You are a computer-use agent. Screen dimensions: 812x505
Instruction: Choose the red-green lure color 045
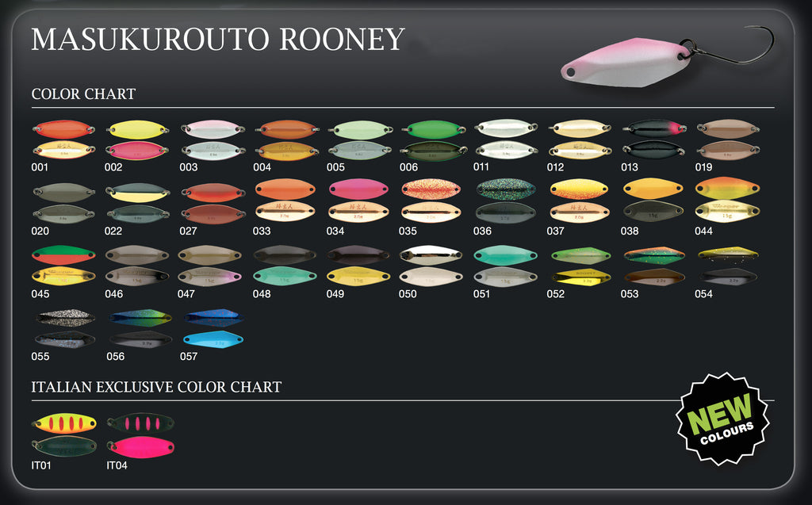(63, 265)
